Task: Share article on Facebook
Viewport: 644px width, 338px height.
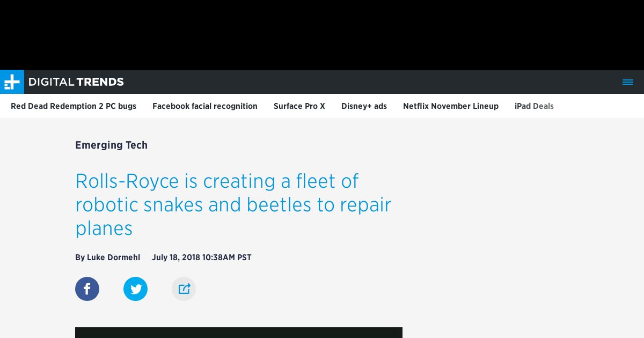Action: [87, 289]
